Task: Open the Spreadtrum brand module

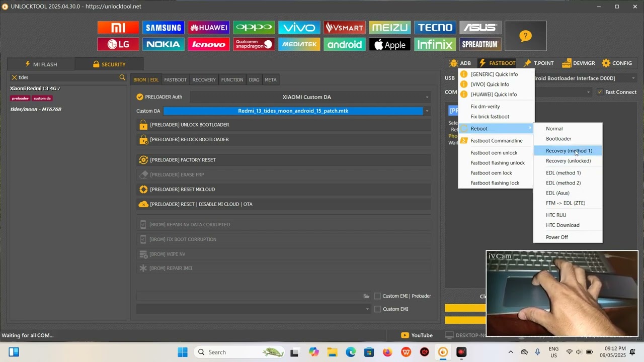Action: coord(480,44)
